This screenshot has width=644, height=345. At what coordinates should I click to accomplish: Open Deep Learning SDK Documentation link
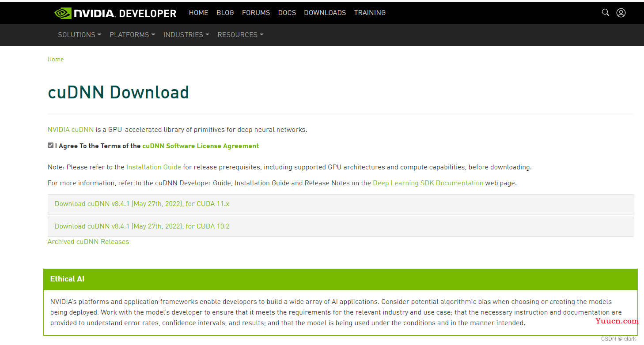click(428, 183)
